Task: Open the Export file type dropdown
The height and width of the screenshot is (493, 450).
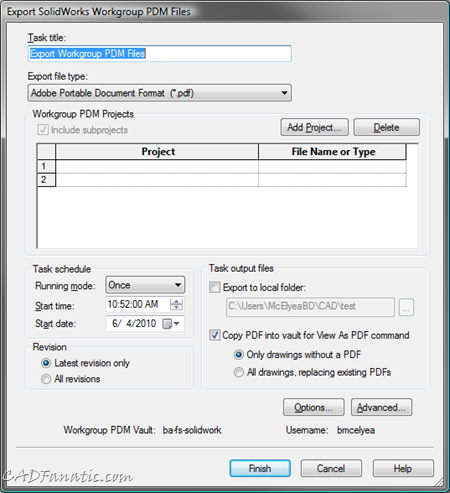Action: (159, 93)
